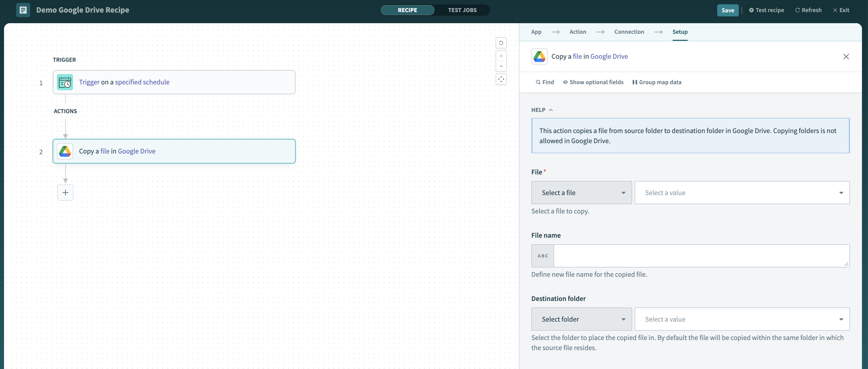Close the action setup panel
This screenshot has height=369, width=868.
(x=846, y=56)
